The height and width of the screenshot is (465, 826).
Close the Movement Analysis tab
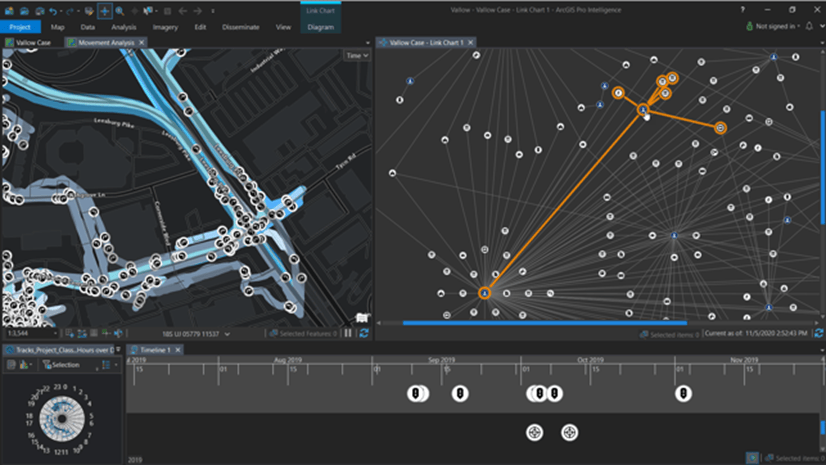click(142, 43)
